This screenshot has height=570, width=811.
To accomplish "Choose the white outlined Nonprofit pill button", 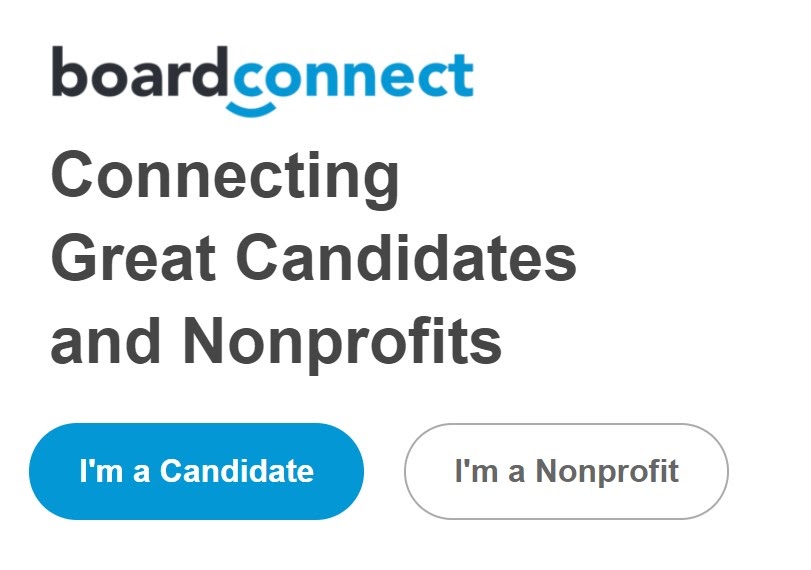I will pyautogui.click(x=566, y=471).
